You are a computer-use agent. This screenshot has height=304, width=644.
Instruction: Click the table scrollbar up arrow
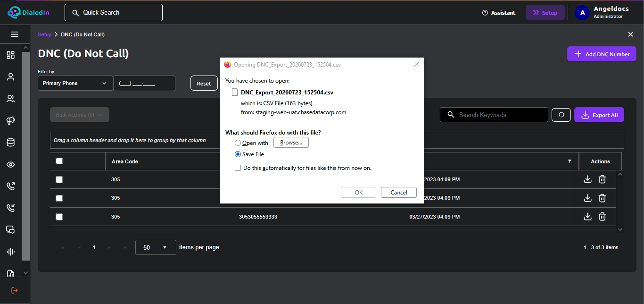coord(620,174)
